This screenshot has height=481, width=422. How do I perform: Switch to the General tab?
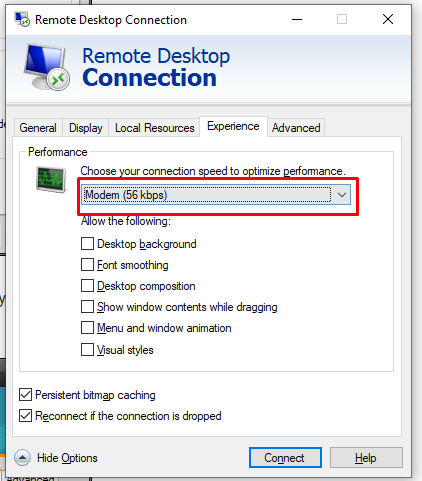(x=38, y=128)
